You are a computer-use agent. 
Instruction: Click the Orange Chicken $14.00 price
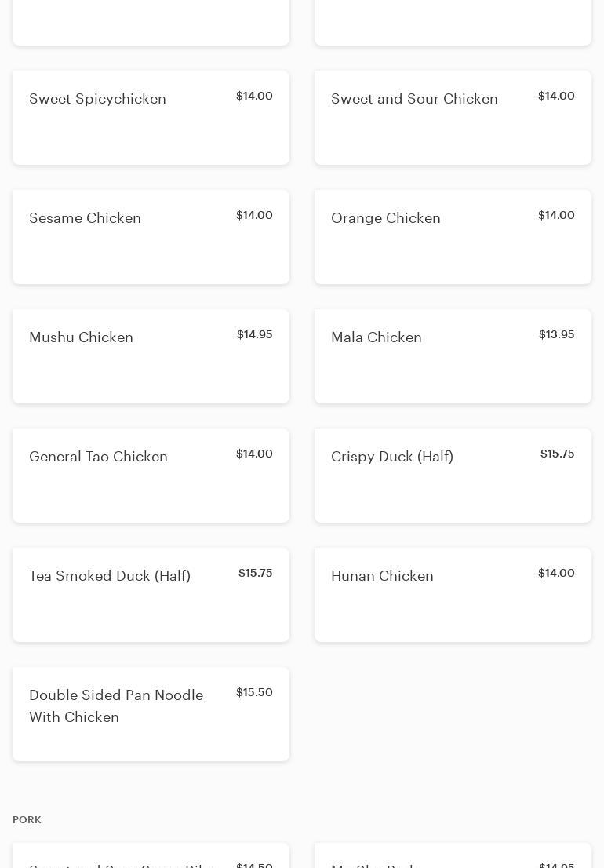point(556,215)
